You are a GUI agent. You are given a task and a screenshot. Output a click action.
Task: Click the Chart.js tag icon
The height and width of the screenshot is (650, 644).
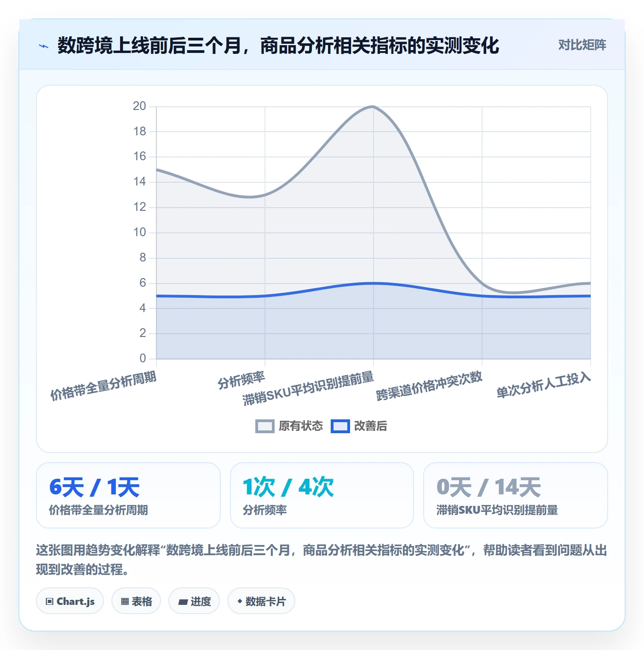pyautogui.click(x=50, y=601)
